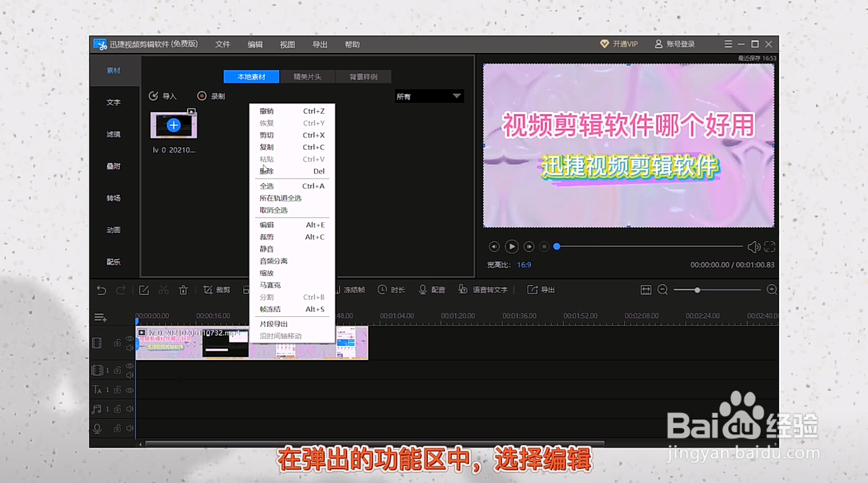Screen dimensions: 868x483
Task: Click the 冻结帧 freeze frame icon
Action: pyautogui.click(x=349, y=290)
